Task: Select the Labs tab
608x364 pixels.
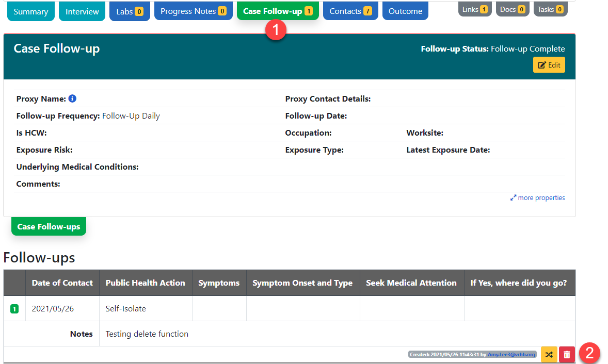Action: 129,11
